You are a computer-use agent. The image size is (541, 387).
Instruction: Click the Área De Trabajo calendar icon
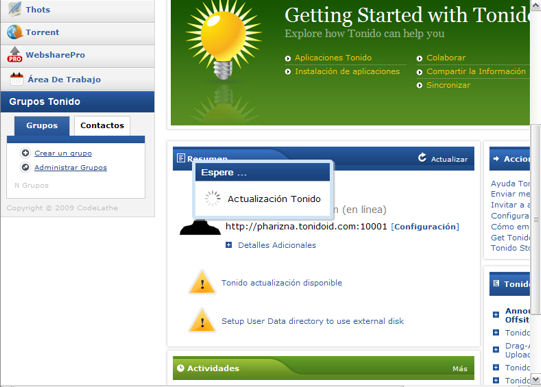click(17, 79)
